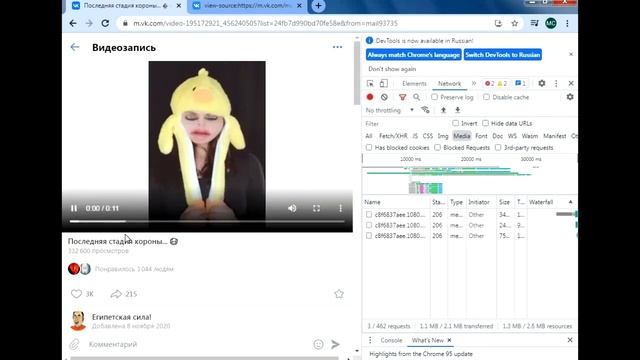Open the emoji picker in comment field
The width and height of the screenshot is (640, 360).
318,344
